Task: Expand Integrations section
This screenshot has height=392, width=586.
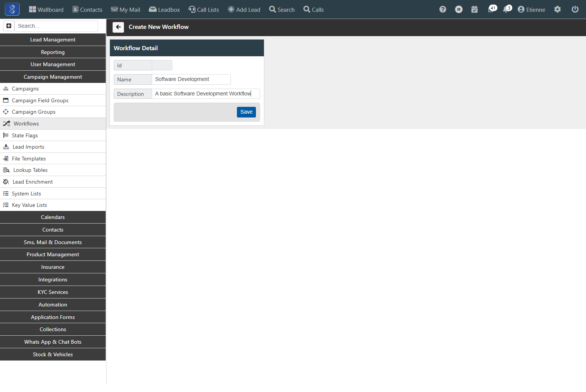Action: click(x=53, y=279)
